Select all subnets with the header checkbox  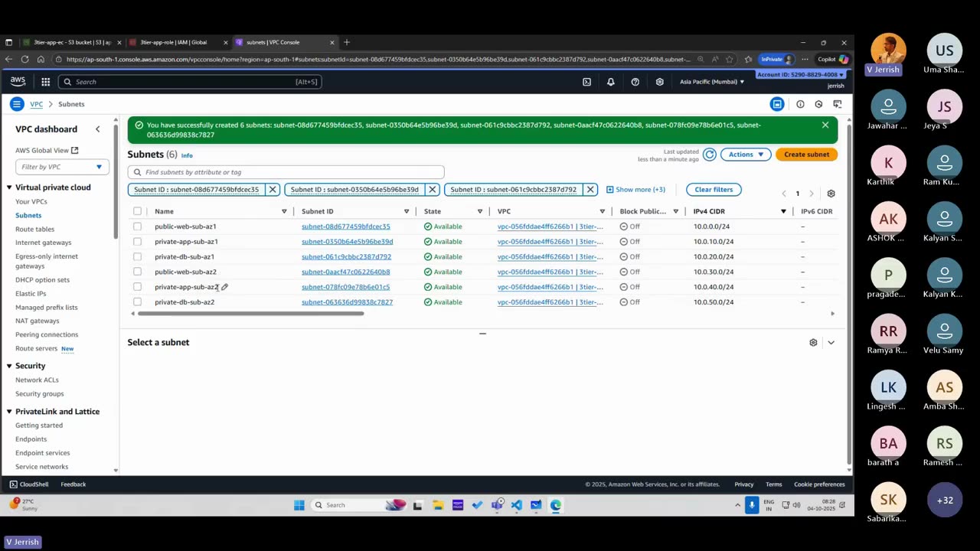point(137,211)
